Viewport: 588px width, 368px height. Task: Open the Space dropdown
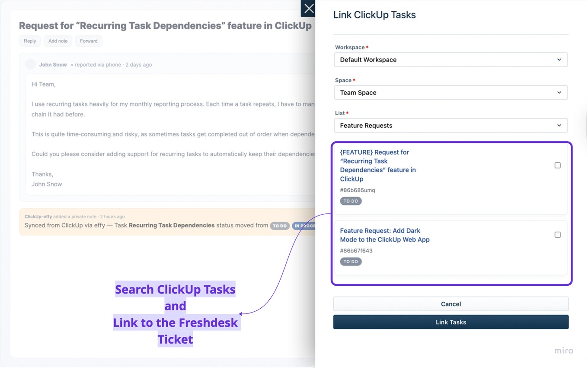click(x=451, y=92)
